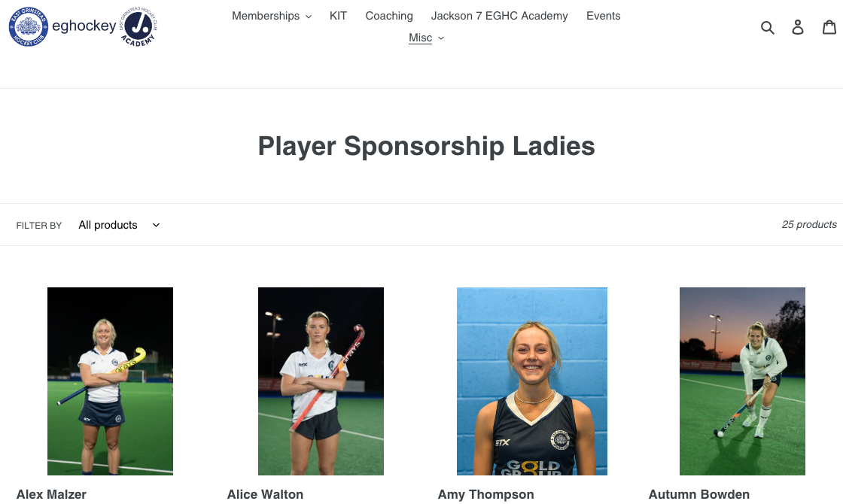Open Alex Malzer product link

click(52, 494)
